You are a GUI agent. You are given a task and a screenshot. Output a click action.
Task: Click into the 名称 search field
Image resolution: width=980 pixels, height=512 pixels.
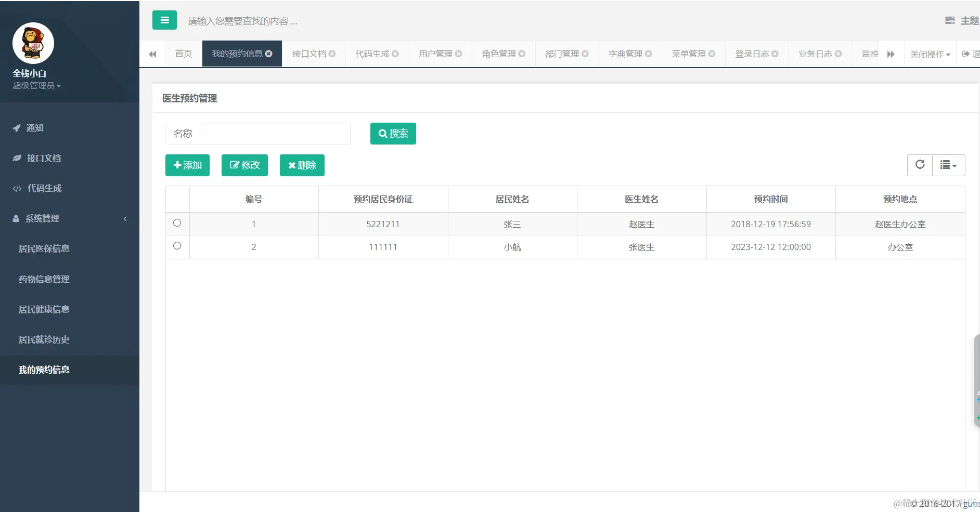point(275,134)
